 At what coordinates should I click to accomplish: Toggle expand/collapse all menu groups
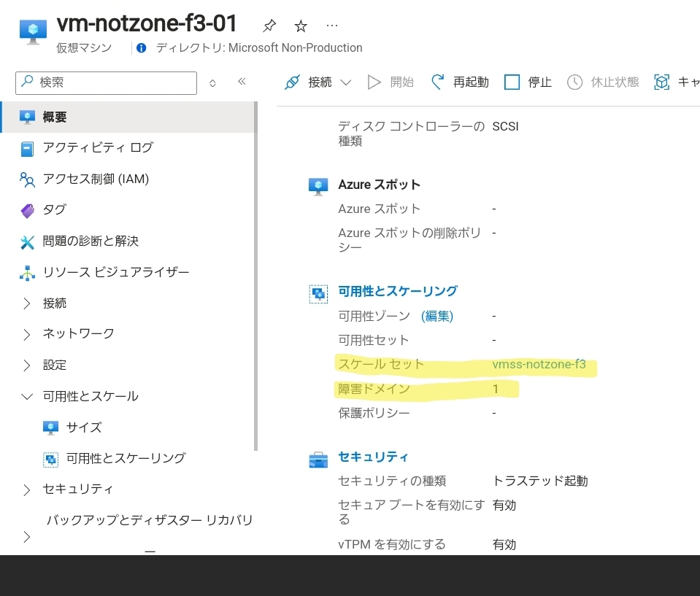pos(212,83)
